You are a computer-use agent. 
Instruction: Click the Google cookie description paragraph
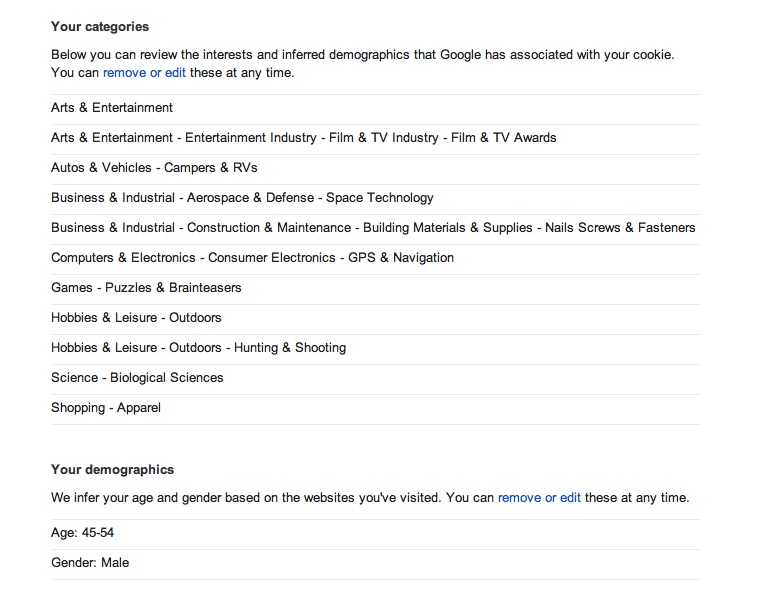click(x=363, y=64)
